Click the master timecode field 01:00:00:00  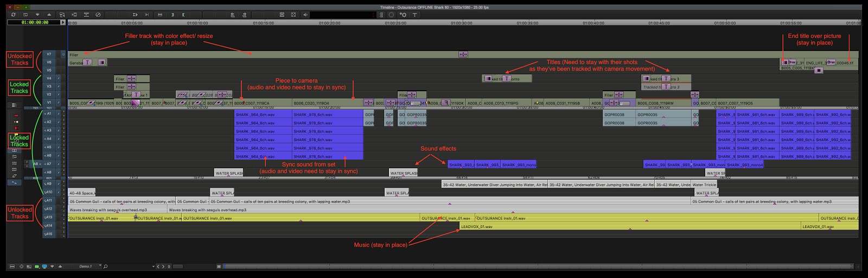(x=35, y=22)
